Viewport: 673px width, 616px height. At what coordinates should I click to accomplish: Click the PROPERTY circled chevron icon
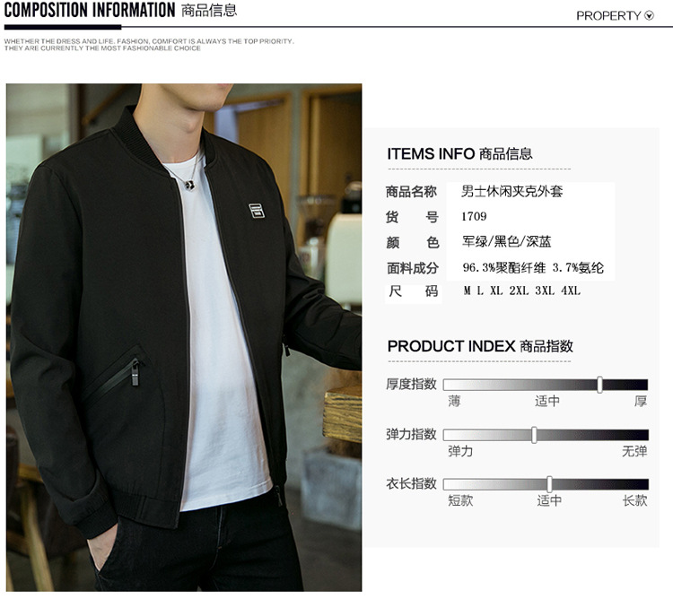point(650,16)
